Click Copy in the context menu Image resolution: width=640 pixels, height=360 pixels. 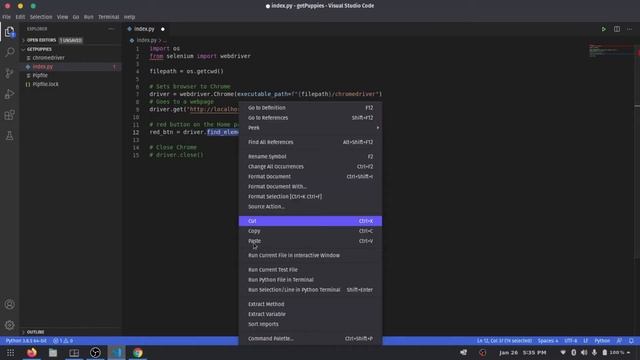tap(310, 231)
